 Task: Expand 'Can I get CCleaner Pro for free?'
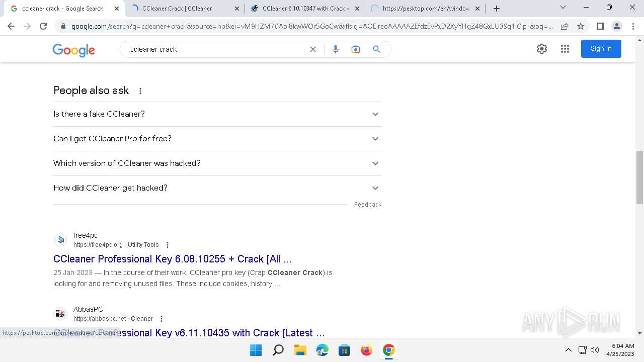coord(217,139)
